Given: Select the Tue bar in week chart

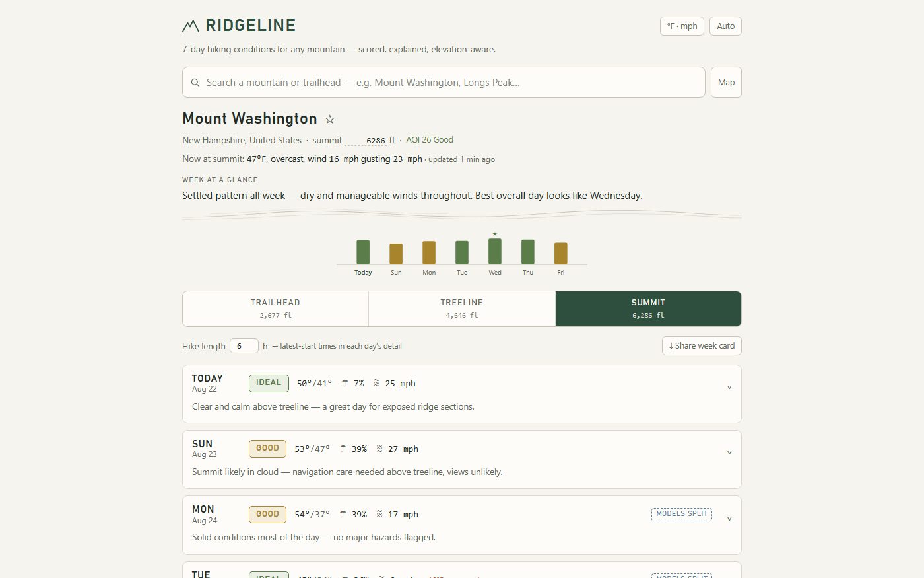Looking at the screenshot, I should pos(462,253).
